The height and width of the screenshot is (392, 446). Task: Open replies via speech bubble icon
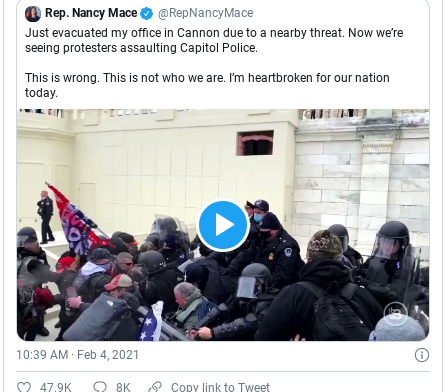point(100,387)
